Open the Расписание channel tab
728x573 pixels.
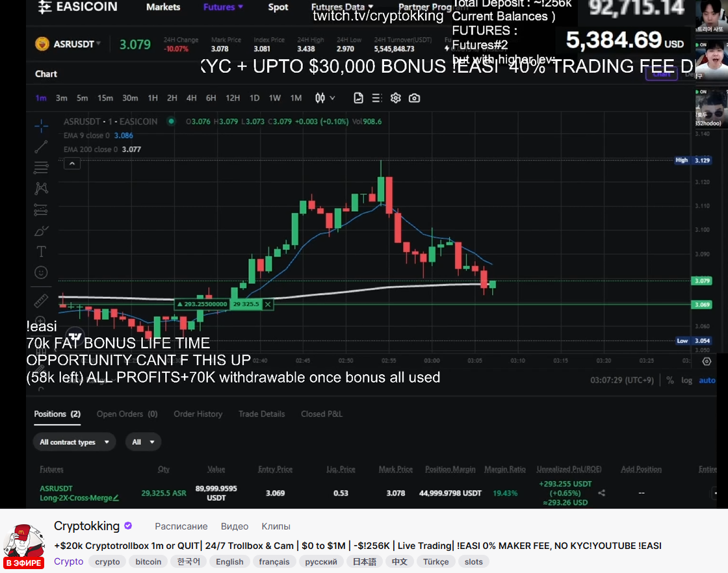tap(181, 526)
